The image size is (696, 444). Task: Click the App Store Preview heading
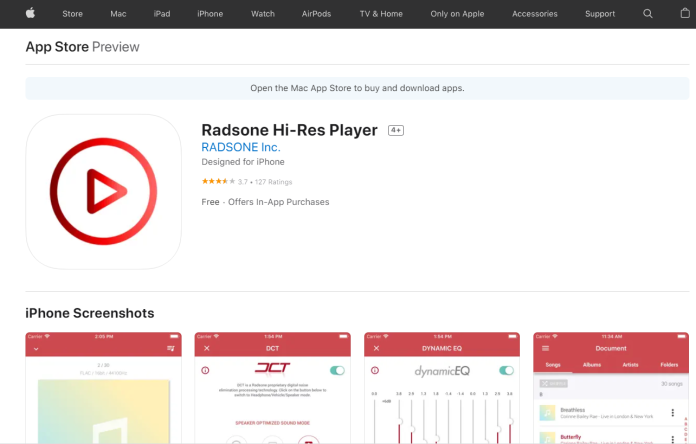pyautogui.click(x=82, y=47)
